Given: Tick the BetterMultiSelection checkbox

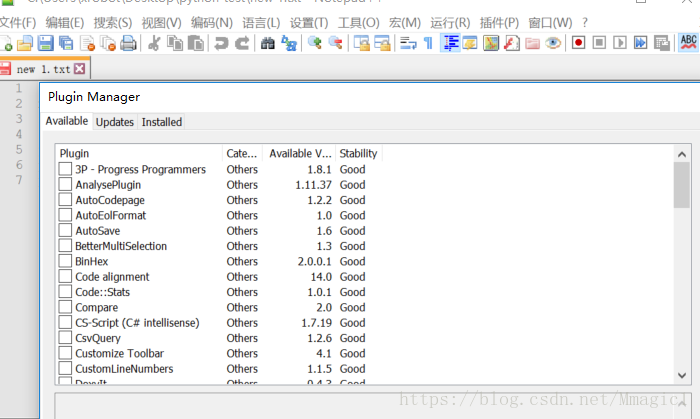Looking at the screenshot, I should (65, 246).
